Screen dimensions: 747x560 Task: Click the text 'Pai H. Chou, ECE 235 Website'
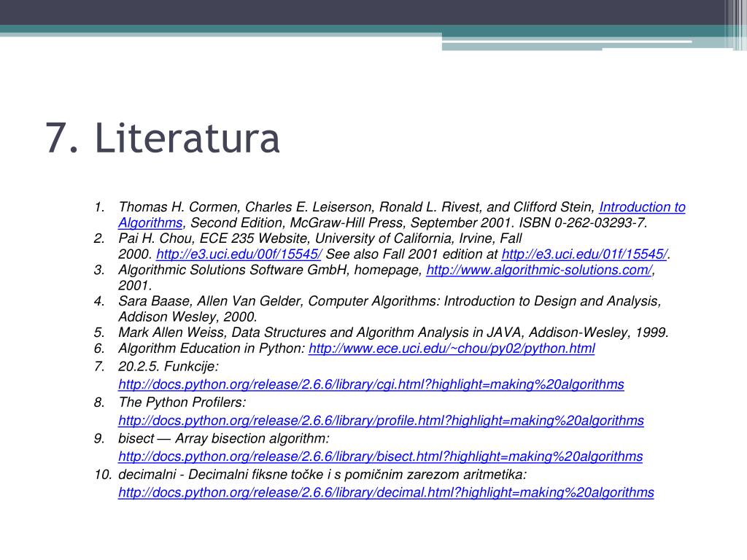coord(213,238)
